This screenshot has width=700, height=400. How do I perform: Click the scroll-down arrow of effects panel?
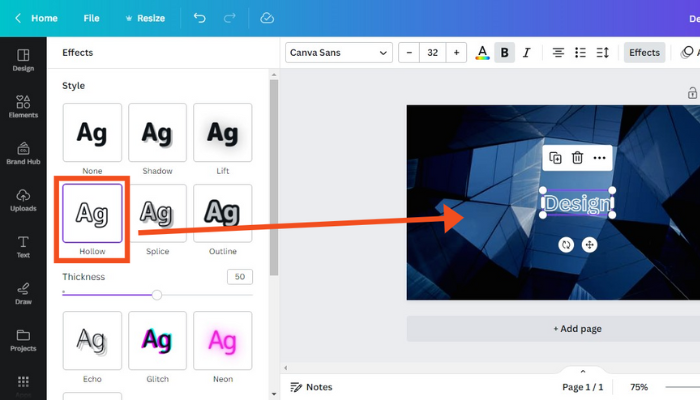pyautogui.click(x=274, y=395)
